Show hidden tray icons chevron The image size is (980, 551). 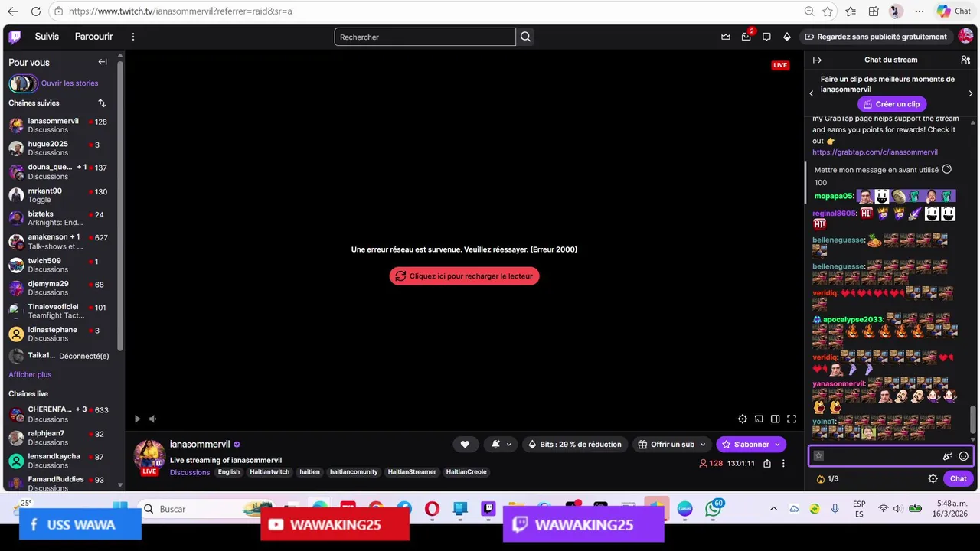(773, 509)
